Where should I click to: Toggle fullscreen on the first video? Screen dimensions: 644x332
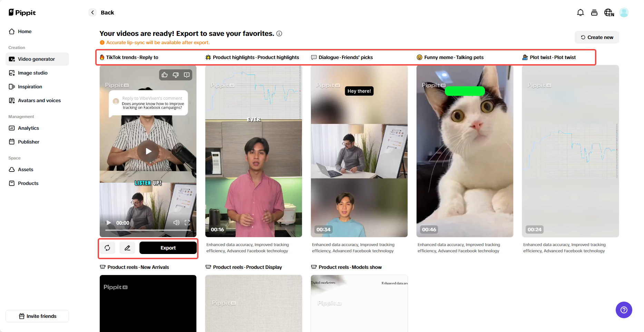tap(187, 223)
